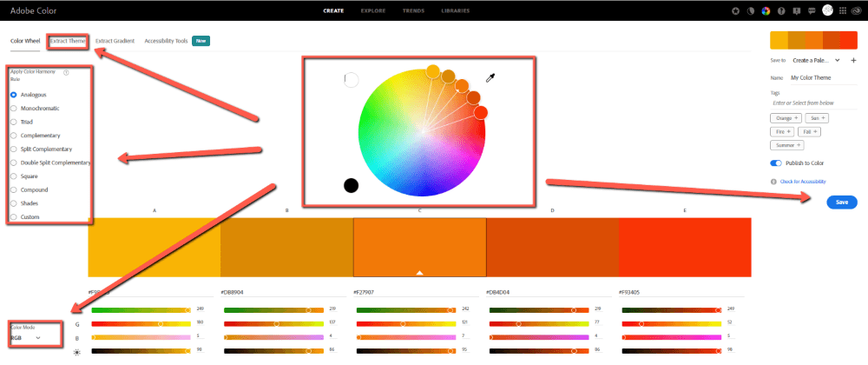Toggle the Publish to Color switch
Viewport: 868px width, 365px height.
775,163
